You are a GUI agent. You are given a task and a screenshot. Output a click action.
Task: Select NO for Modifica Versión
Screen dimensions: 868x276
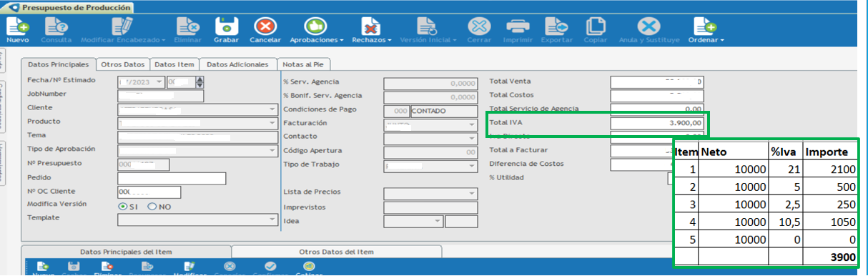point(152,207)
